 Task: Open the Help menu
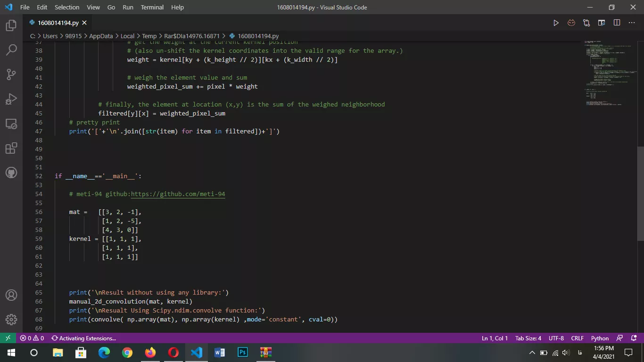click(178, 7)
